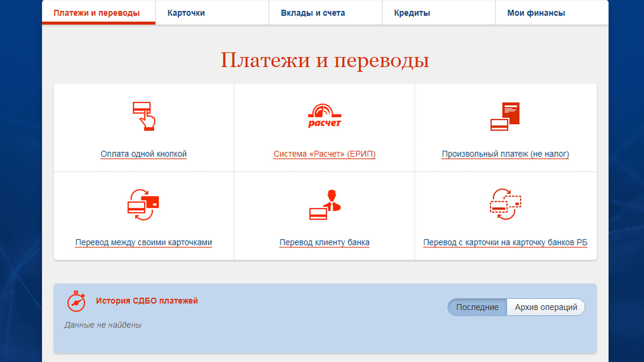Click the arbitrary payment document icon

[x=505, y=116]
